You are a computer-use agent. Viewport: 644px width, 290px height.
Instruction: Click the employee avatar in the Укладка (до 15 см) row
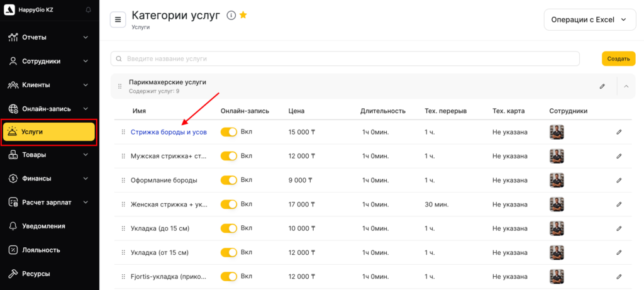click(x=556, y=228)
